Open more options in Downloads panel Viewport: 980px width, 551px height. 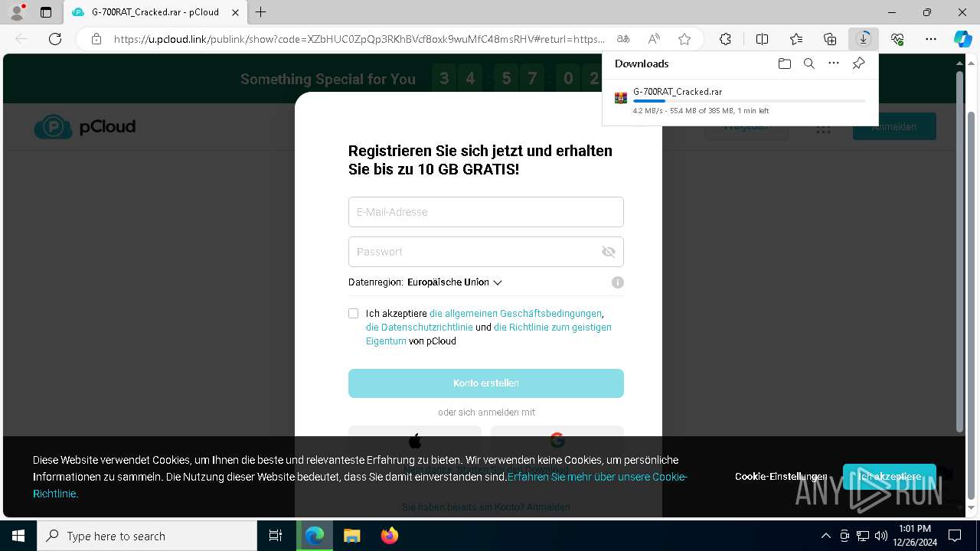(x=834, y=64)
